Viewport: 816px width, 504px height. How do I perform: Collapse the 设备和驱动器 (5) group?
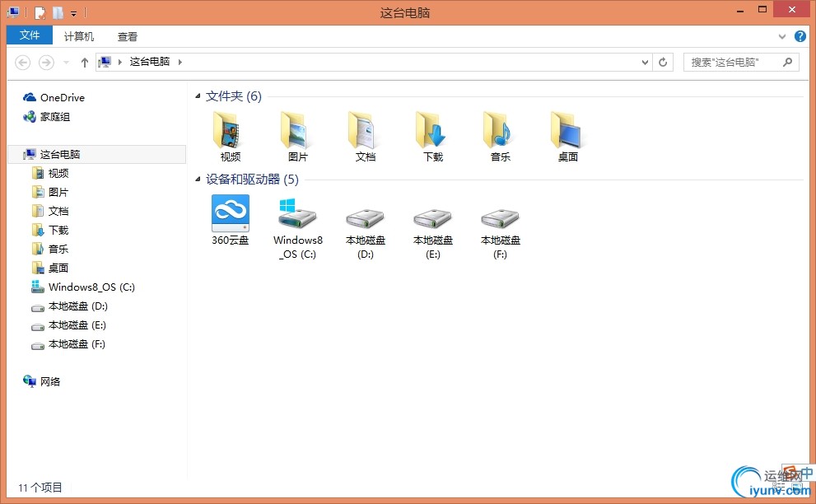(198, 179)
